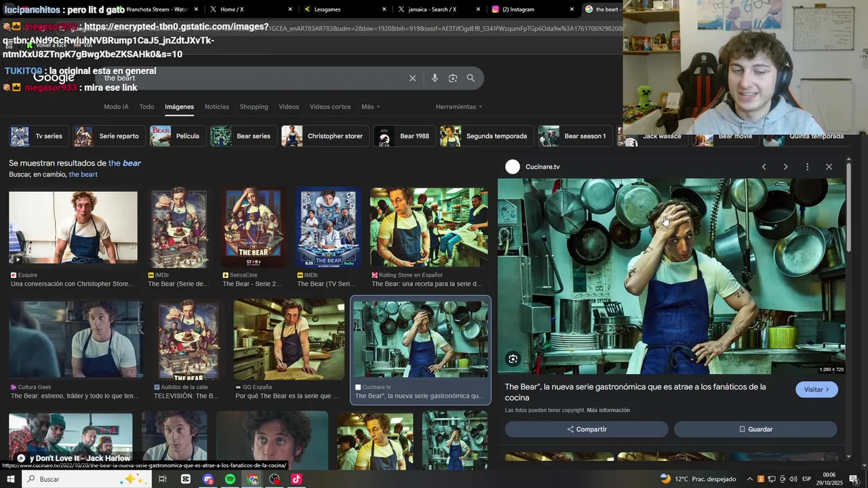
Task: Switch to the Home / X tab
Action: pos(249,9)
